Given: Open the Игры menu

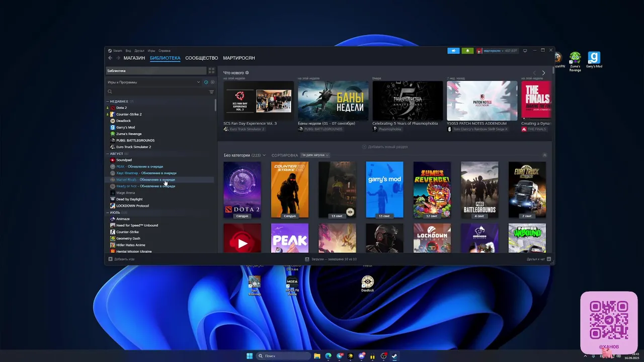Looking at the screenshot, I should tap(151, 51).
